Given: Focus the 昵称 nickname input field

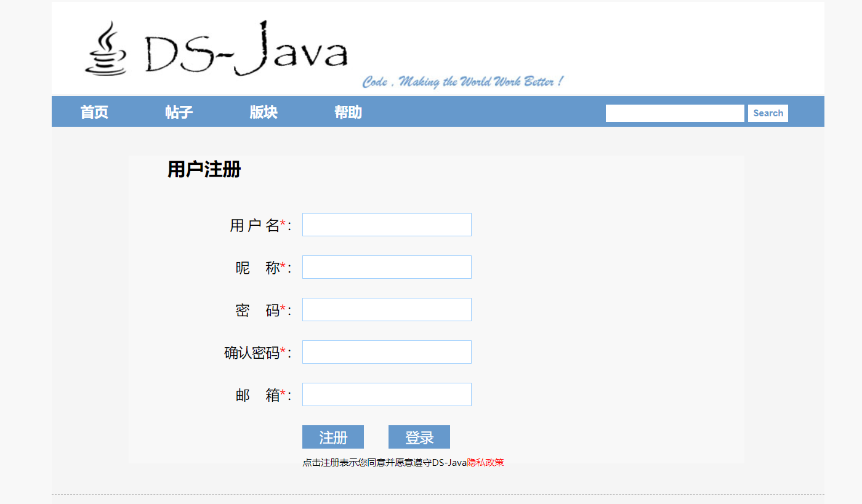Looking at the screenshot, I should [387, 267].
